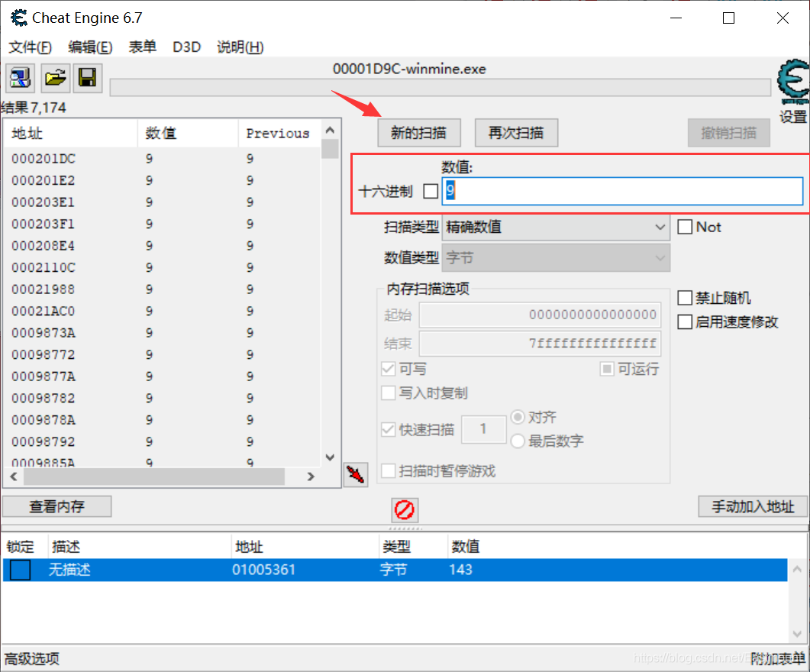Click the 快速扫描 alignment value field
This screenshot has height=672, width=810.
tap(483, 429)
